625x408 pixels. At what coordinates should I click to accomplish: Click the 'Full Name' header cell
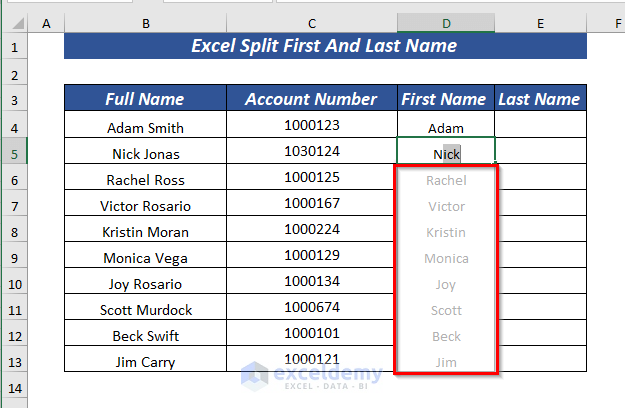click(x=146, y=98)
